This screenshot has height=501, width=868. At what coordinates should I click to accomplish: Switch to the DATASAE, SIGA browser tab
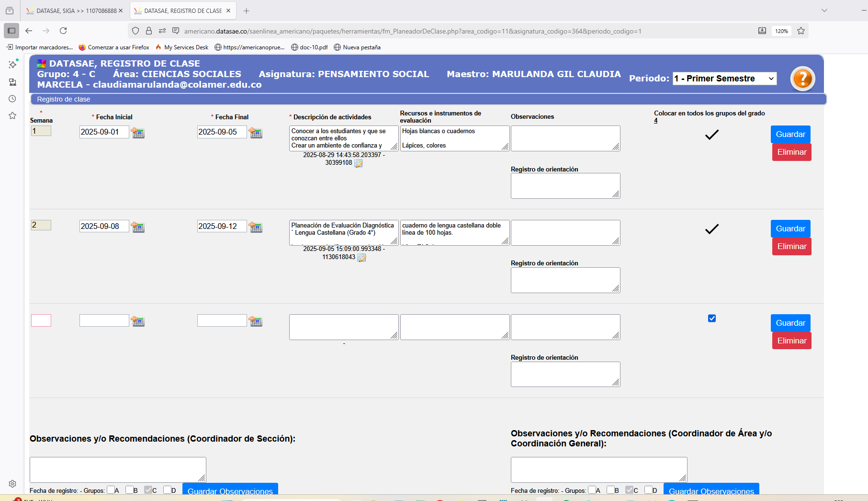tap(74, 11)
